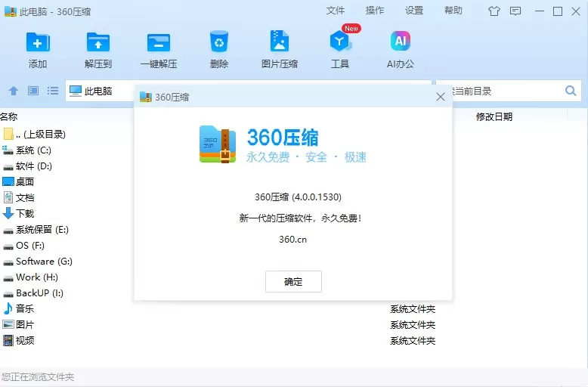Screen dimensions: 588x387
Task: Open the 设置 menu
Action: [414, 11]
